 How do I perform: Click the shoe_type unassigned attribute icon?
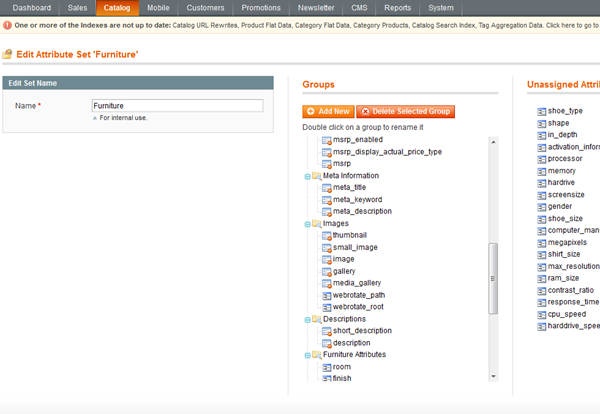pyautogui.click(x=541, y=111)
